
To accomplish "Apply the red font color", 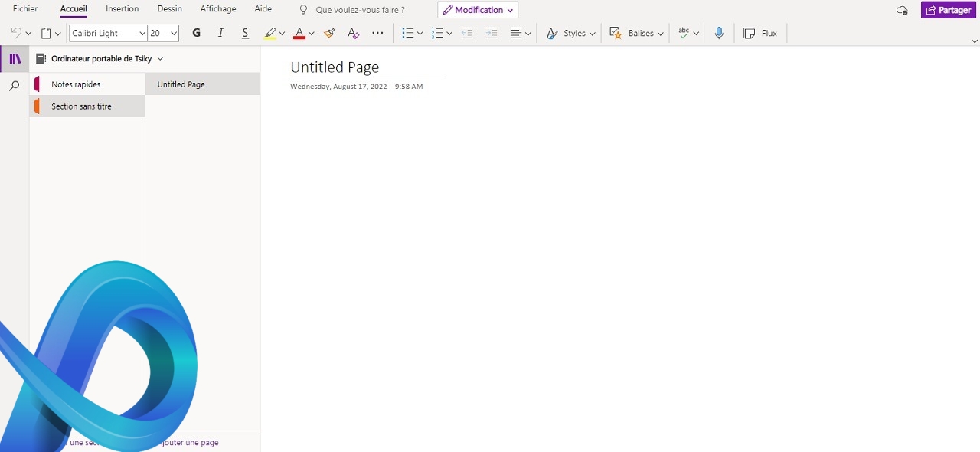I will (299, 33).
